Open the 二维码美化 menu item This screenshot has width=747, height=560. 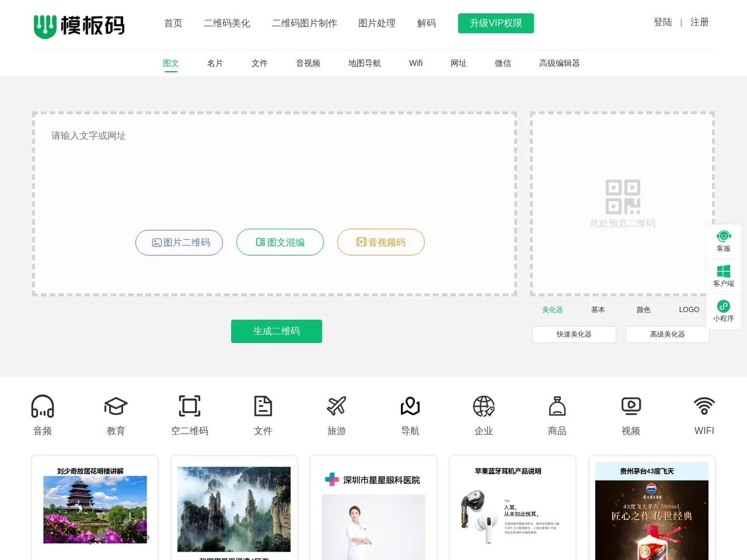(226, 23)
